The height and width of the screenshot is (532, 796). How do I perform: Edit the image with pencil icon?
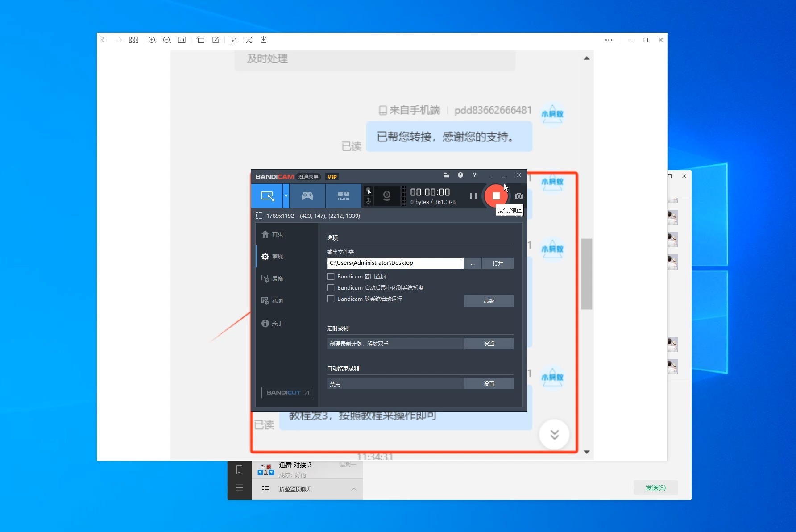pyautogui.click(x=216, y=40)
